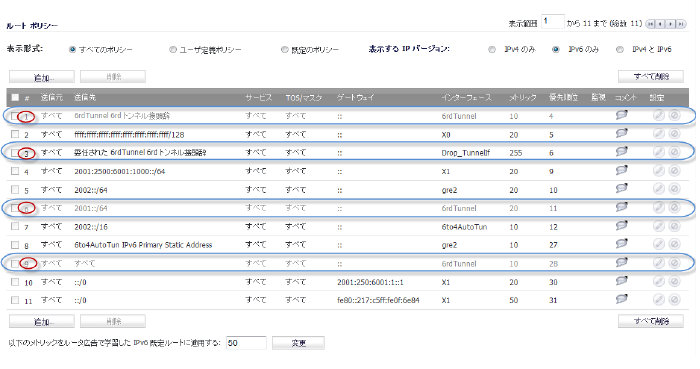Click the 変更 button
The image size is (700, 369).
coord(298,343)
